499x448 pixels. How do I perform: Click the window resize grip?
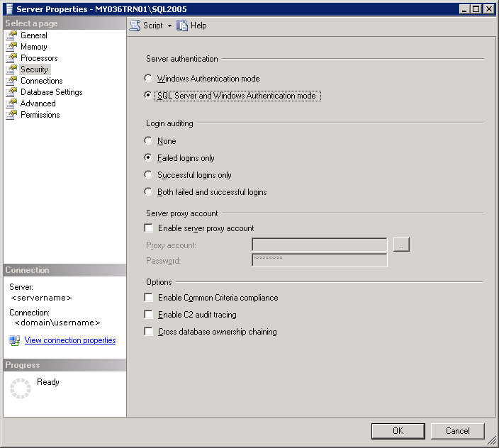point(492,441)
